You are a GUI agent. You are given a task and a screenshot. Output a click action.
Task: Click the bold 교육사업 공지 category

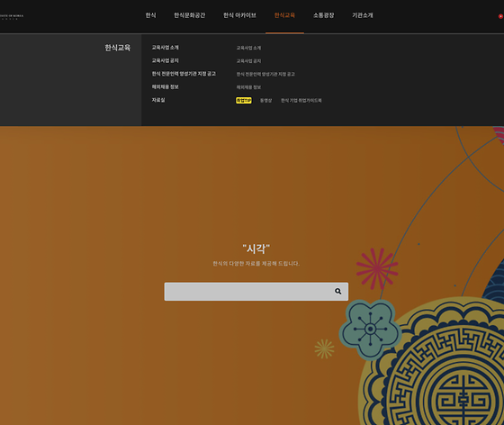point(166,60)
